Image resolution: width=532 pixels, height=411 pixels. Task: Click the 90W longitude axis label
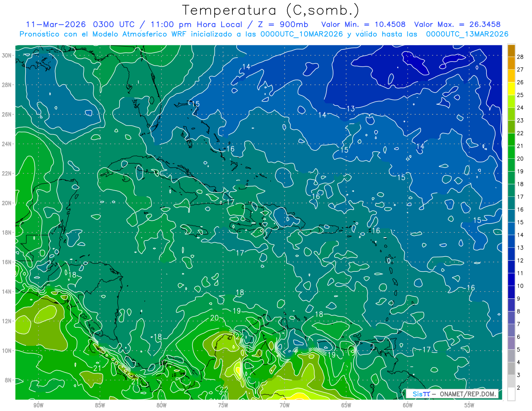[38, 405]
